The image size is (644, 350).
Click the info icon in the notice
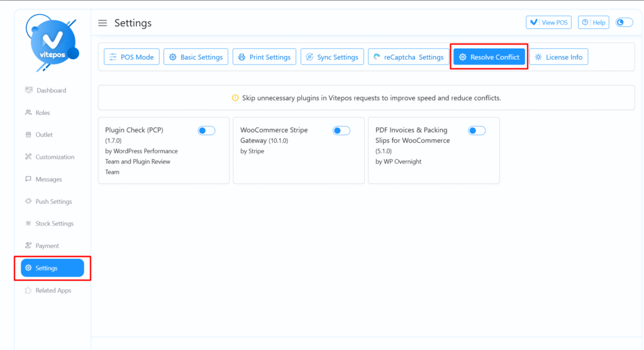[x=235, y=97]
